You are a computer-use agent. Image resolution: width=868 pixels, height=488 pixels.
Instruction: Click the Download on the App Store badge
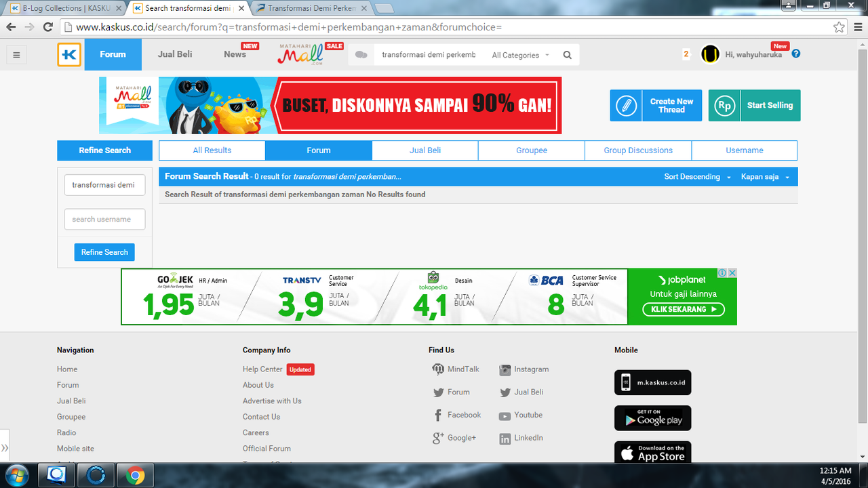(x=653, y=452)
